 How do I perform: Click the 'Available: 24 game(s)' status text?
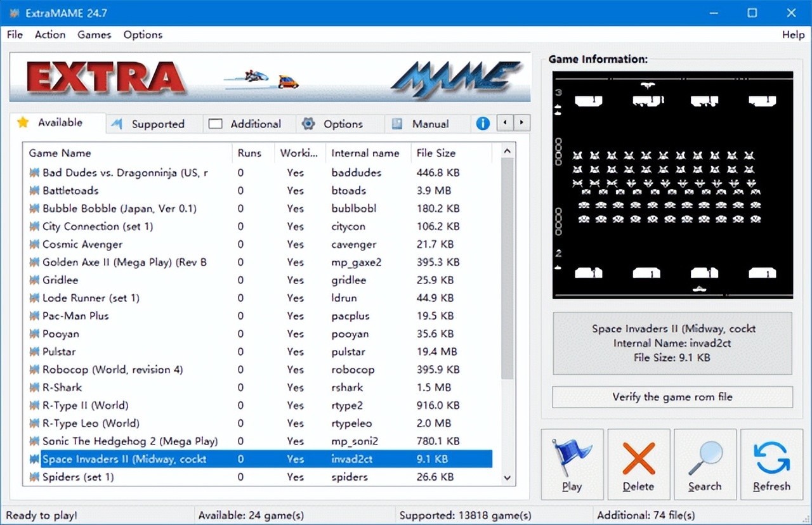(x=251, y=515)
